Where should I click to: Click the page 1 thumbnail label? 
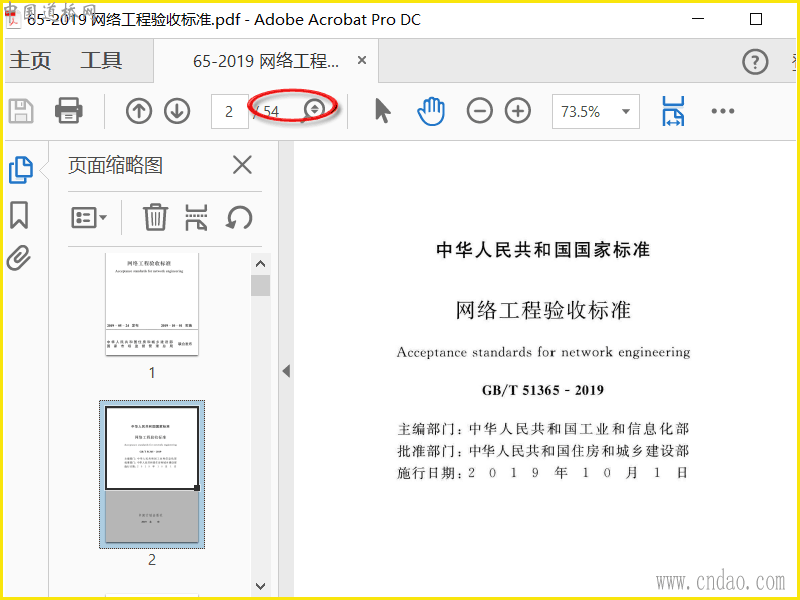152,373
